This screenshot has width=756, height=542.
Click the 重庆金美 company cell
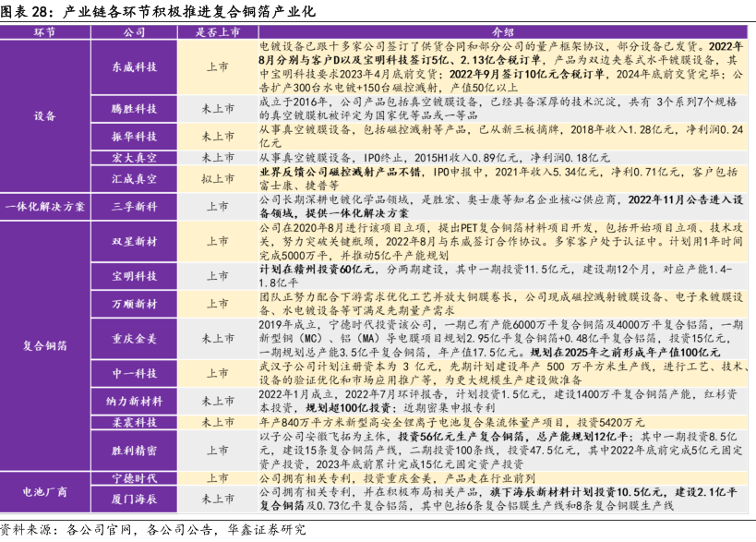[134, 338]
